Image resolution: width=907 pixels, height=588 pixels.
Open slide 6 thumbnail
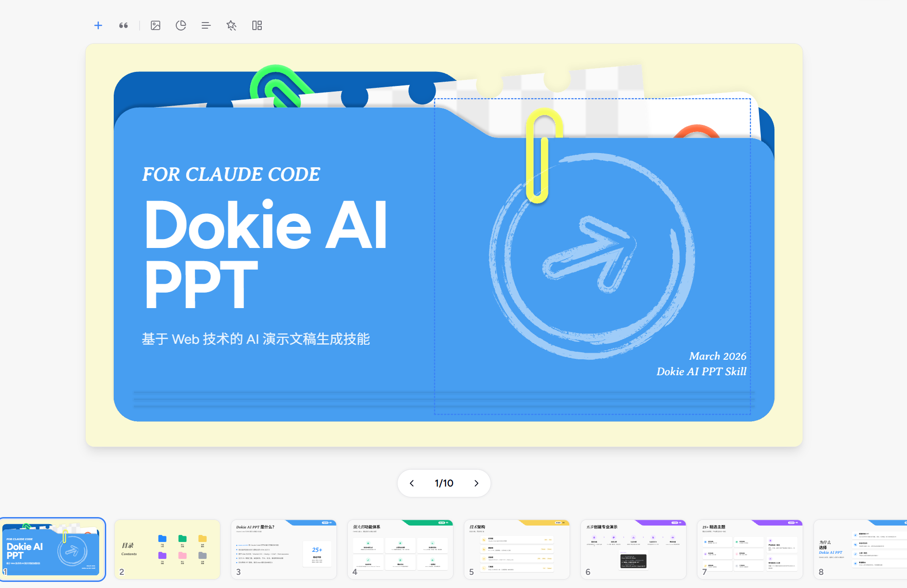[633, 549]
